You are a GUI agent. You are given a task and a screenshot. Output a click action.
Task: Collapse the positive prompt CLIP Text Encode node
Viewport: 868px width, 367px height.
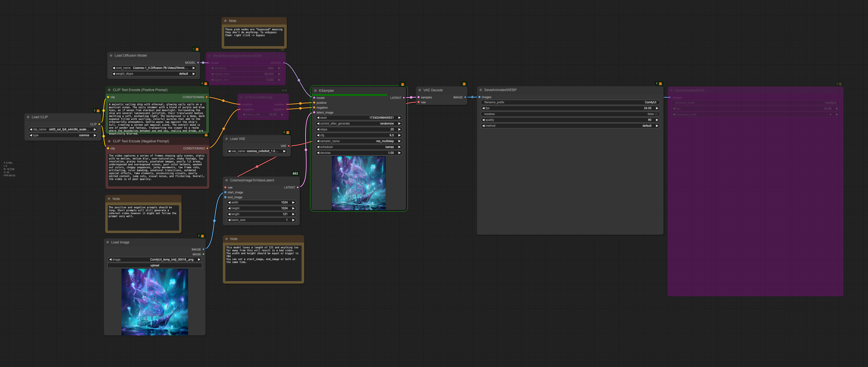(109, 90)
